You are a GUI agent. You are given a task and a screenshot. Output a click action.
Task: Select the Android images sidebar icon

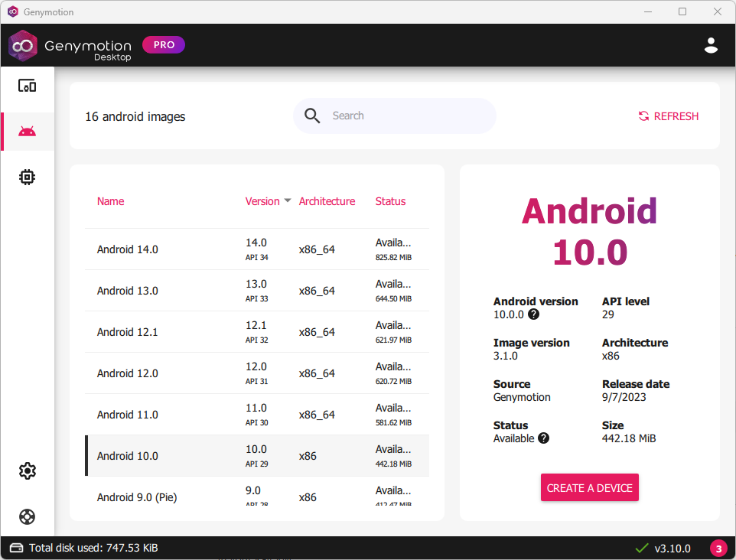tap(28, 132)
